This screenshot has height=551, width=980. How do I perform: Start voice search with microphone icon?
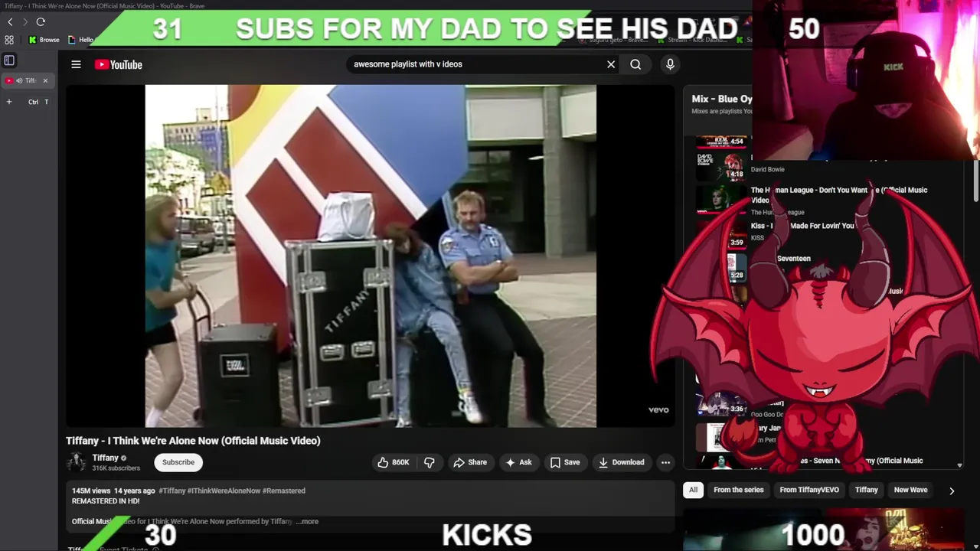click(670, 64)
